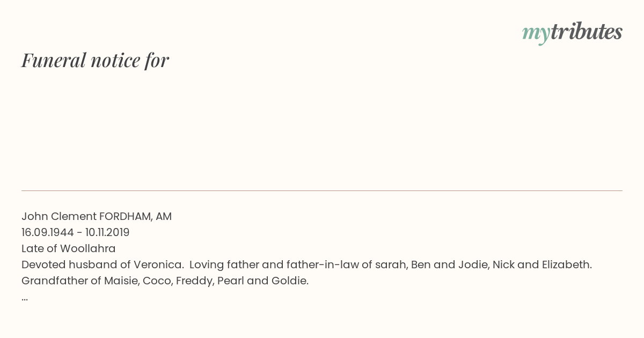Expand the truncated notice via the ellipsis
The image size is (644, 338).
(x=25, y=297)
